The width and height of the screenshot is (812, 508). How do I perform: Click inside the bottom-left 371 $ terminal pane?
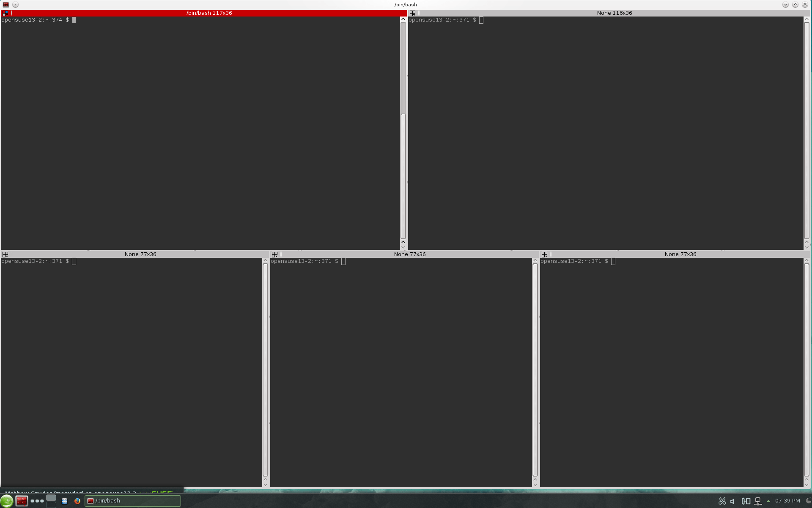132,373
